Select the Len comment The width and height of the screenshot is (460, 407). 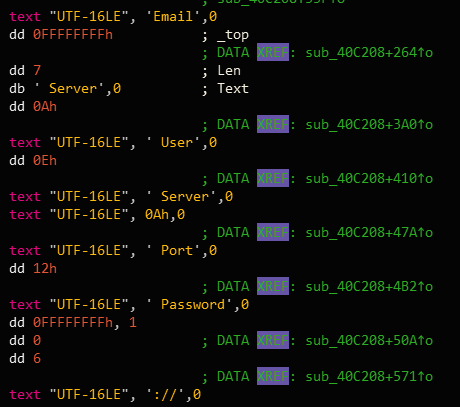click(x=229, y=70)
